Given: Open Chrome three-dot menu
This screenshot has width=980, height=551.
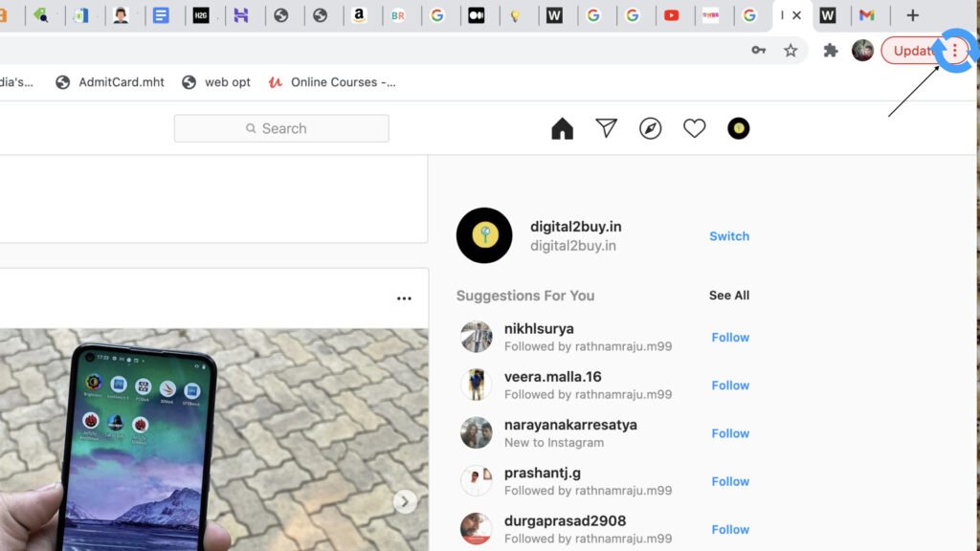Looking at the screenshot, I should 954,51.
